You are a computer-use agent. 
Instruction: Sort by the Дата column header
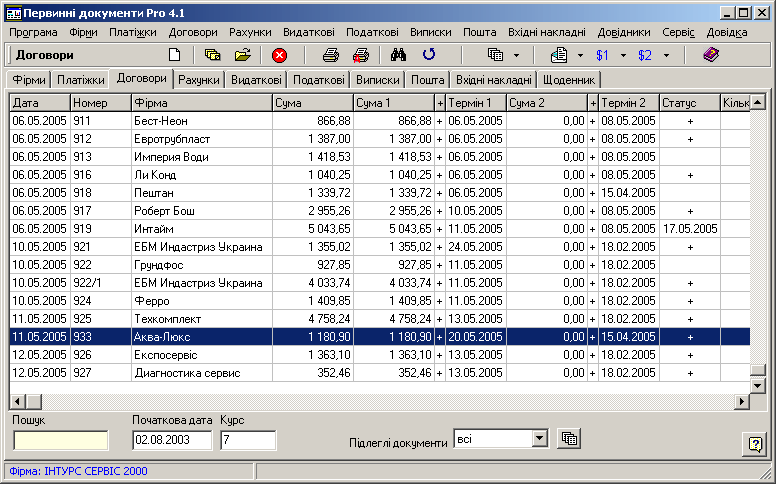pyautogui.click(x=40, y=103)
